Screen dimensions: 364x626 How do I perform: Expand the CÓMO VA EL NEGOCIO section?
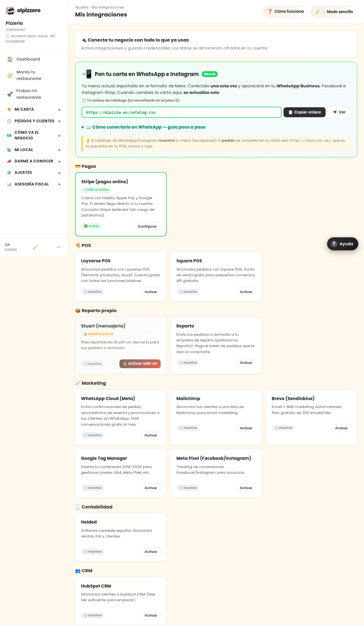[34, 135]
